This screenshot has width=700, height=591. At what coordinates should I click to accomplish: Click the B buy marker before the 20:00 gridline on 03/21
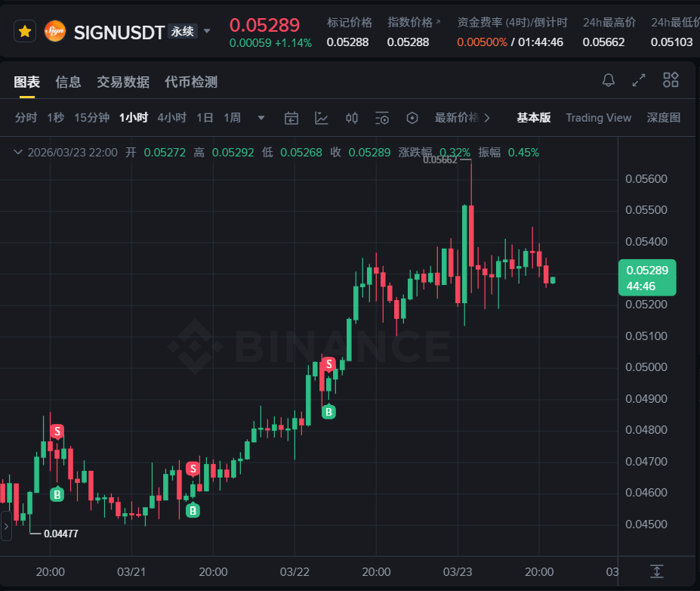pos(193,510)
